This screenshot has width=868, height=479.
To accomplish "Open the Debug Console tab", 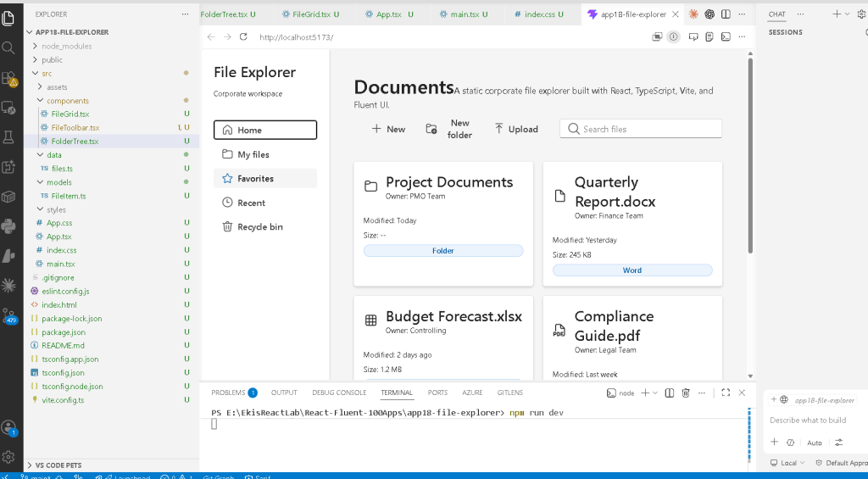I will pos(339,393).
